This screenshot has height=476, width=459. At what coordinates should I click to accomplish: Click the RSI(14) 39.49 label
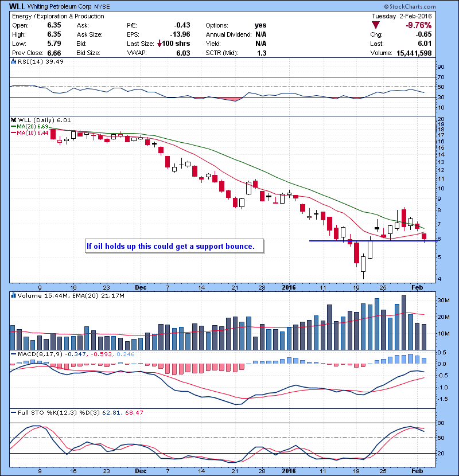coord(41,61)
